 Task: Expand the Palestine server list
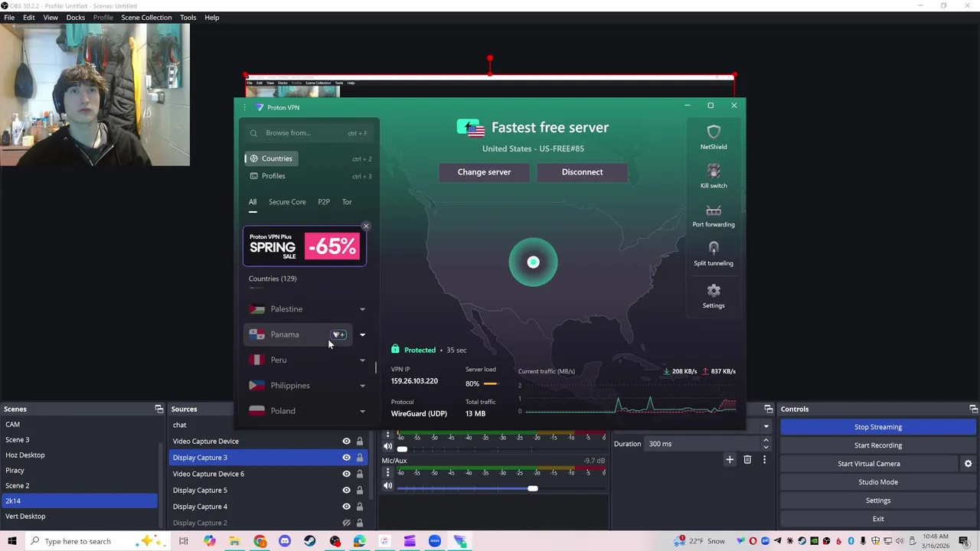click(x=362, y=309)
